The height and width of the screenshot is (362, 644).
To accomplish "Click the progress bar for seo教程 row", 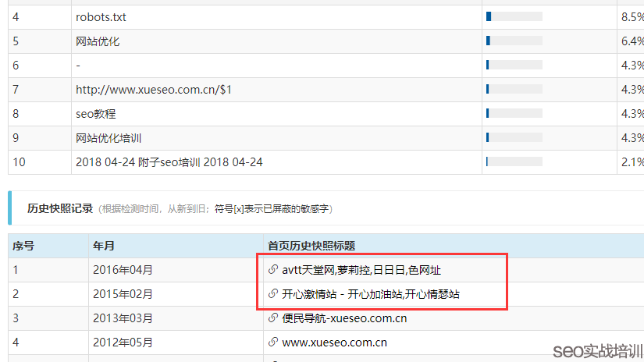I will [x=514, y=114].
